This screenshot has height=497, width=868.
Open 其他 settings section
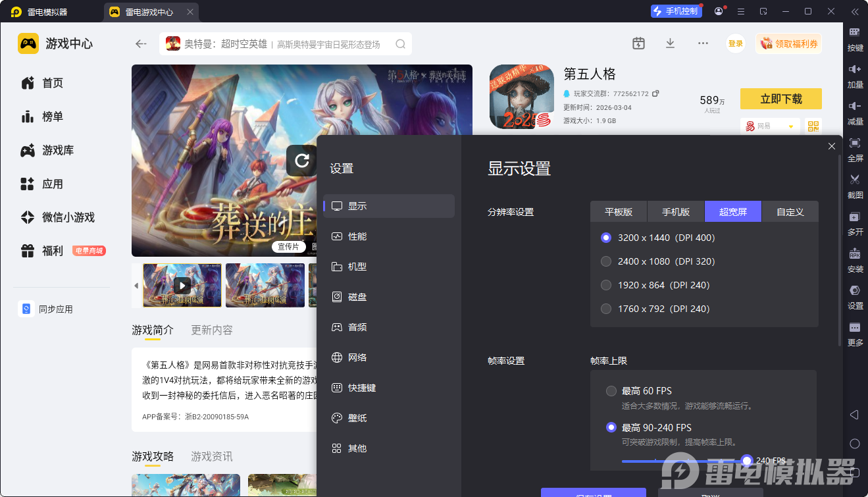point(389,448)
